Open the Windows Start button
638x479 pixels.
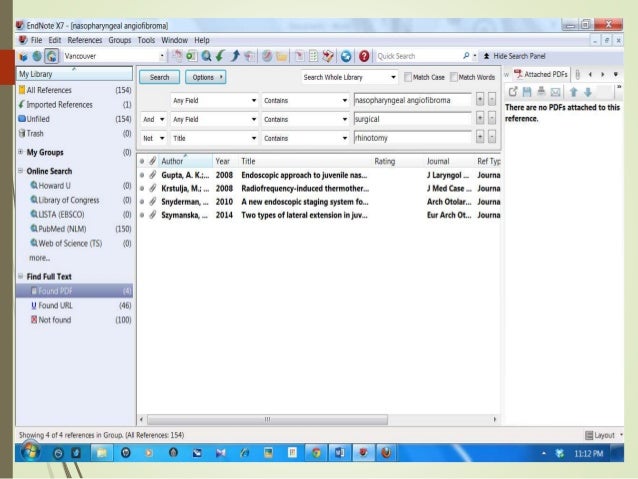point(29,452)
